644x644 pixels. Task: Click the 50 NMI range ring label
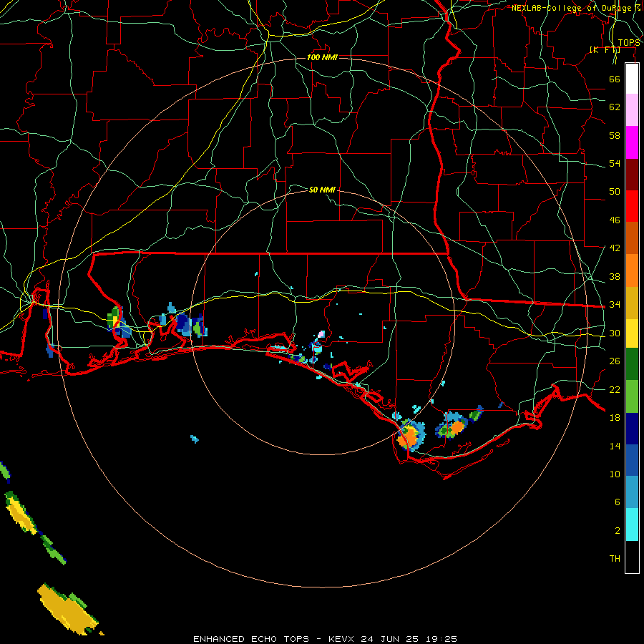pyautogui.click(x=322, y=190)
